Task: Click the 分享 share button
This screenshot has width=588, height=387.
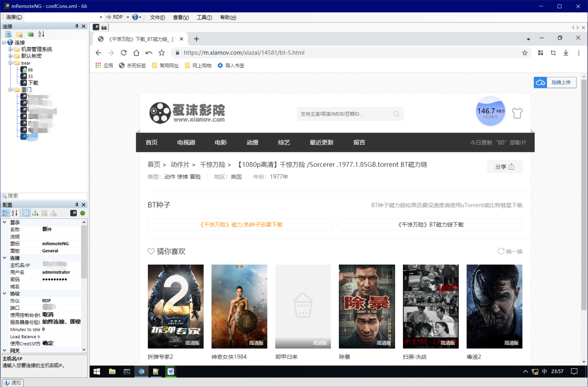Action: click(504, 167)
